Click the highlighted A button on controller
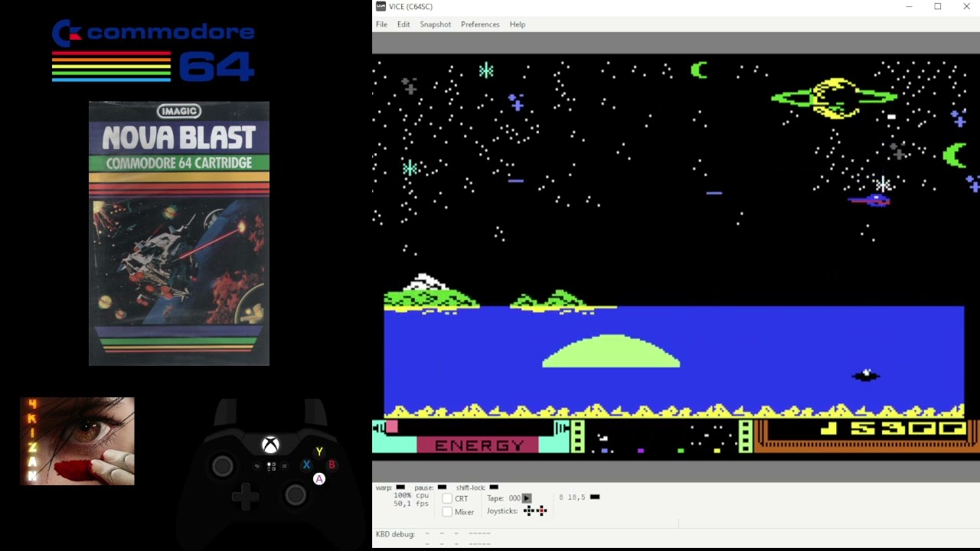 319,479
